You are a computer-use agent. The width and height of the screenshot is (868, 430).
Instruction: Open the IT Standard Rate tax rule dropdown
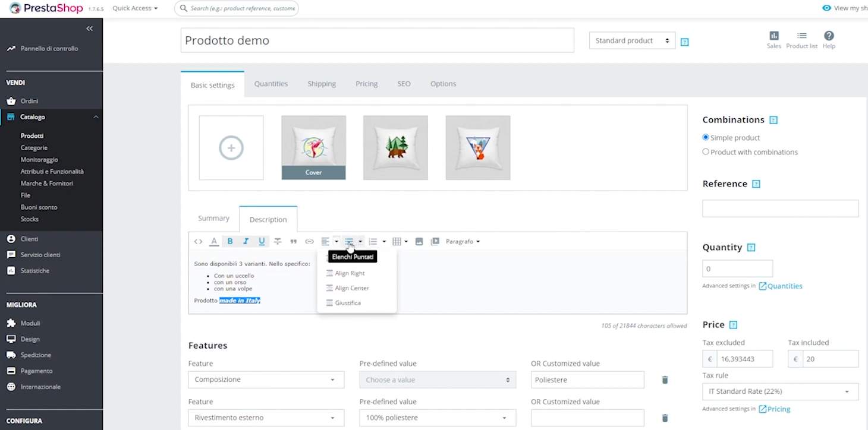click(x=779, y=392)
